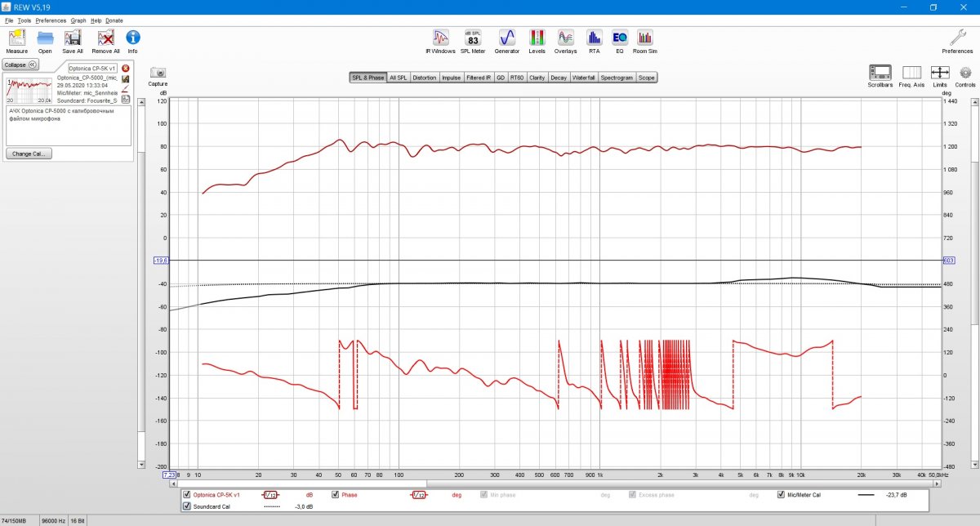Delete the Optonica CP-5K v1 measurement

click(125, 69)
